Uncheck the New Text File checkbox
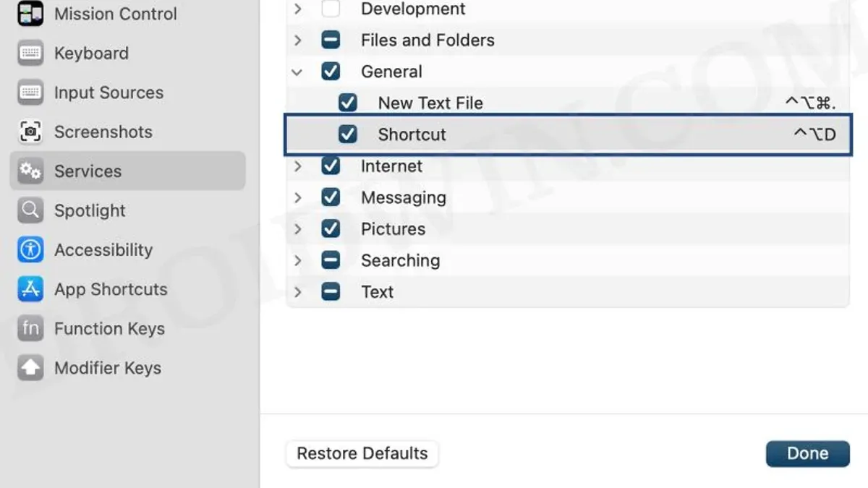 pyautogui.click(x=348, y=103)
